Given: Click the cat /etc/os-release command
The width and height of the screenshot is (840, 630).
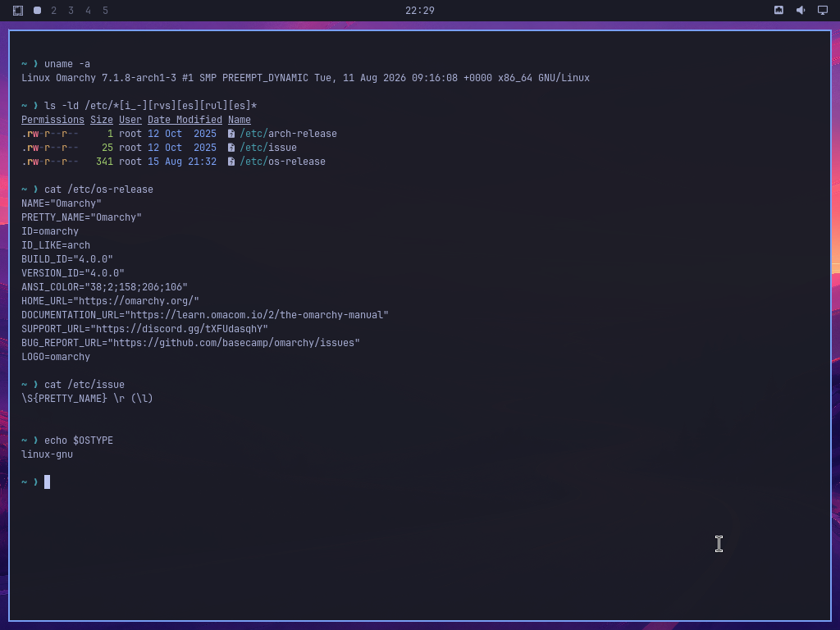Looking at the screenshot, I should click(x=98, y=189).
